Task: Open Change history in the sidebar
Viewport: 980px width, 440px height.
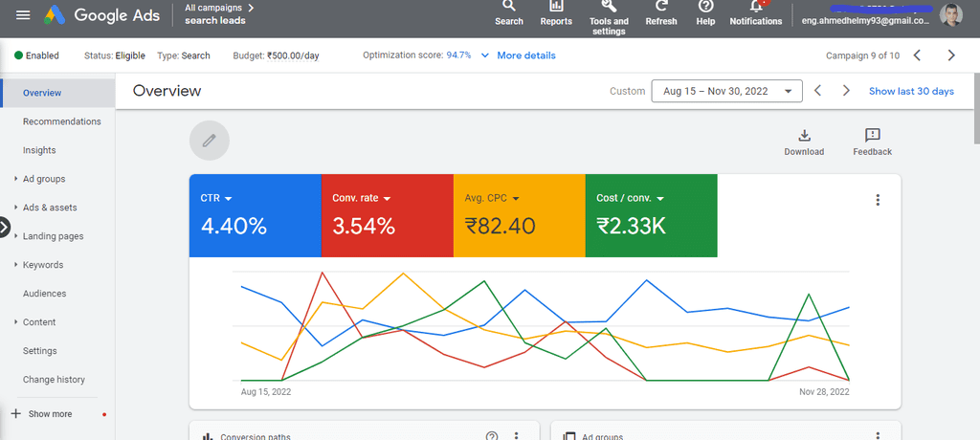Action: coord(54,380)
